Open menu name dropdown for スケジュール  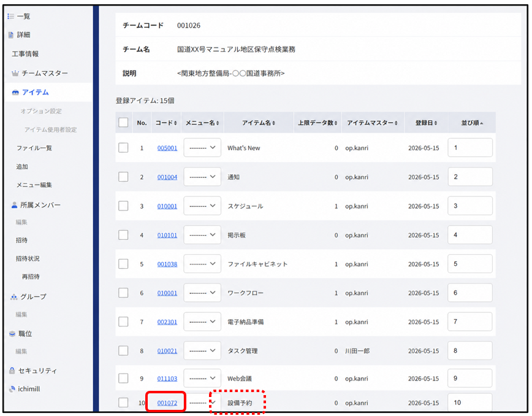point(202,206)
